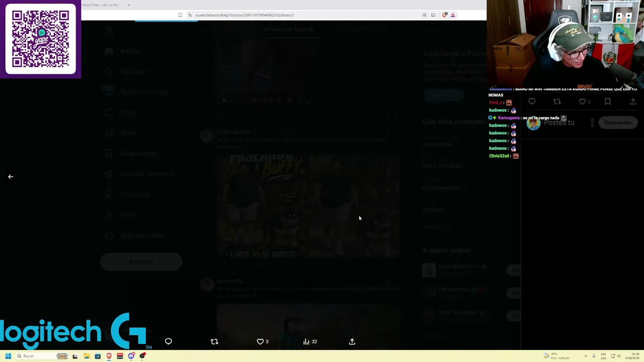Open the Windows Start menu
This screenshot has width=644, height=362.
tap(8, 356)
